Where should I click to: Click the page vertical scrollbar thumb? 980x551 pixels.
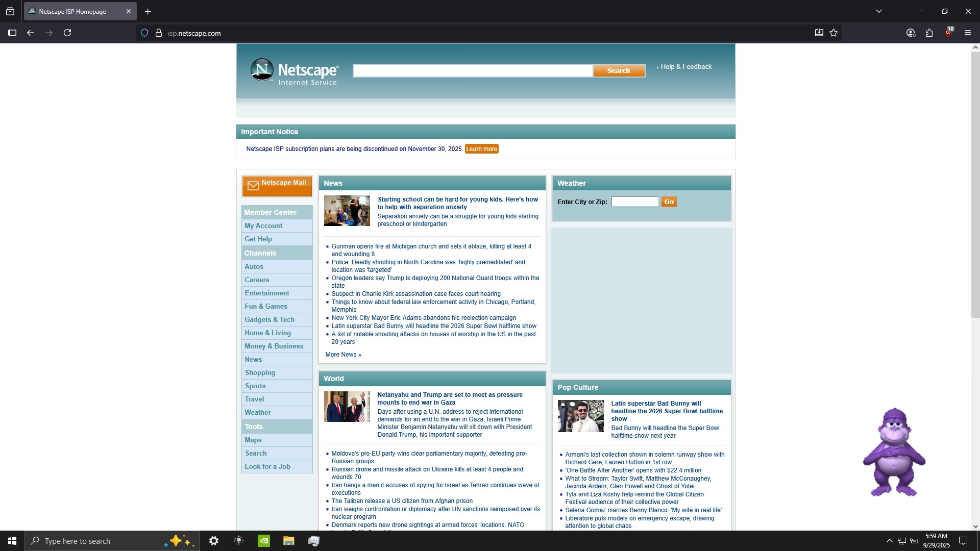[975, 184]
